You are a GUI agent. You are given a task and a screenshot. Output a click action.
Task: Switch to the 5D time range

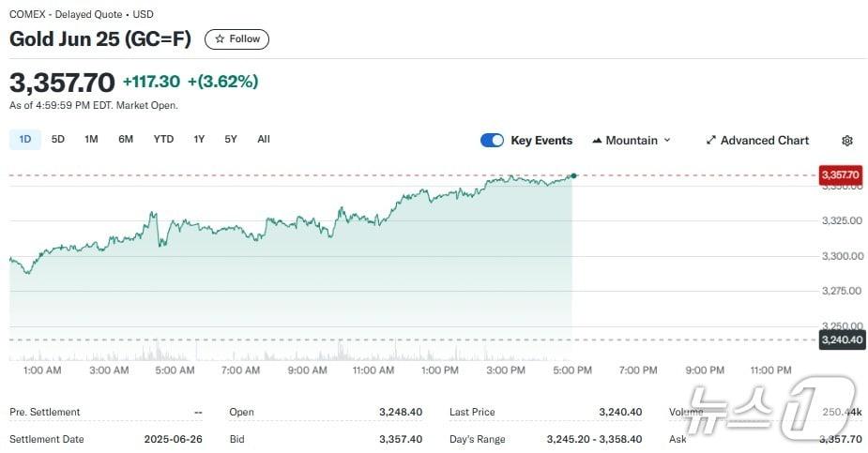58,140
